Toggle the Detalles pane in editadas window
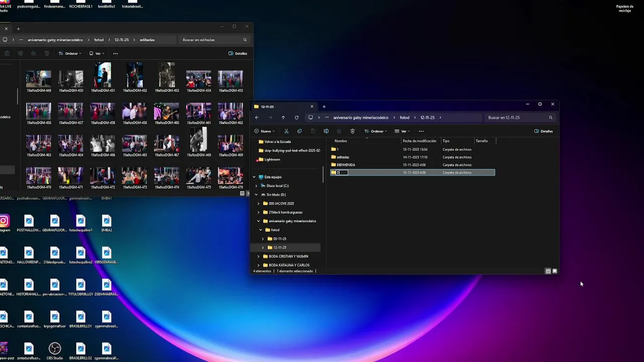This screenshot has width=644, height=362. [x=238, y=53]
